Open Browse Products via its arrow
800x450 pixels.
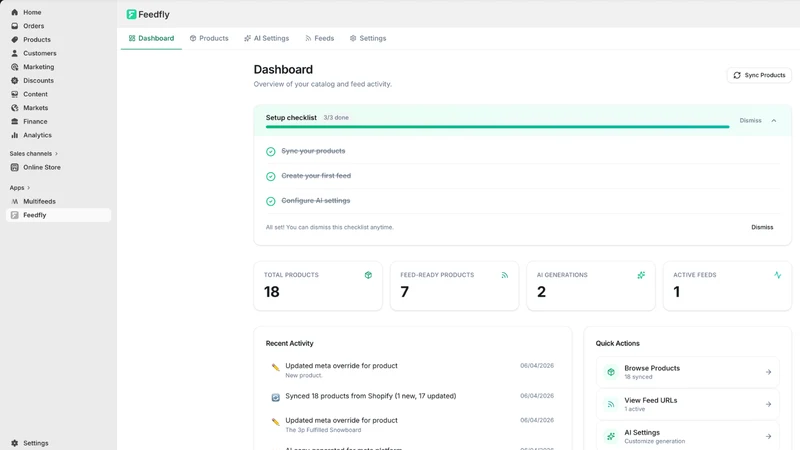pyautogui.click(x=768, y=372)
